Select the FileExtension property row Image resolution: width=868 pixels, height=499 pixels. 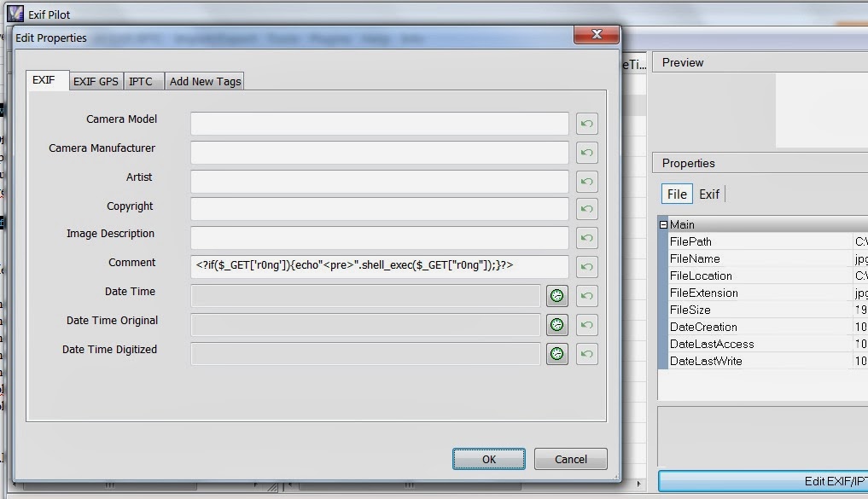(x=766, y=293)
